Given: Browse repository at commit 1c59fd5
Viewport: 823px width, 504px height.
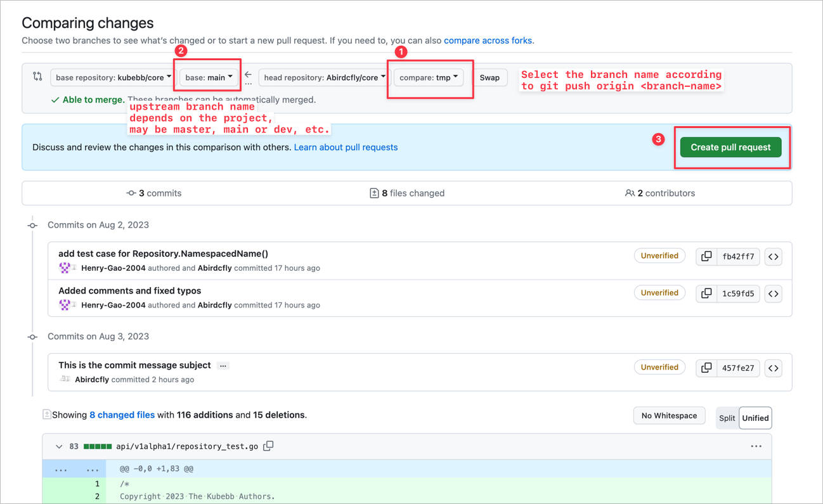Looking at the screenshot, I should (773, 294).
